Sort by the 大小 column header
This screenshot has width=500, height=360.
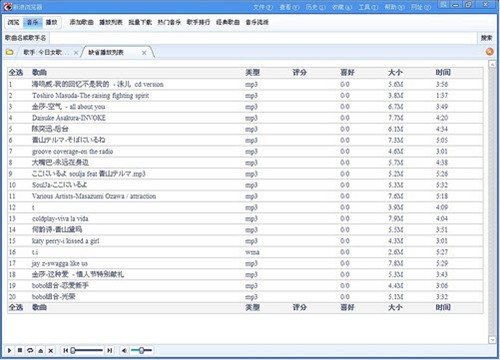[395, 72]
